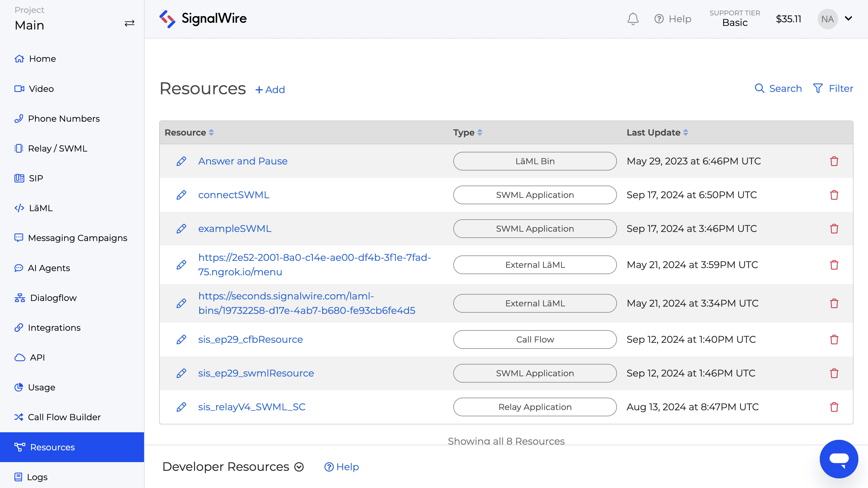
Task: Open the NA user avatar
Action: pyautogui.click(x=827, y=19)
